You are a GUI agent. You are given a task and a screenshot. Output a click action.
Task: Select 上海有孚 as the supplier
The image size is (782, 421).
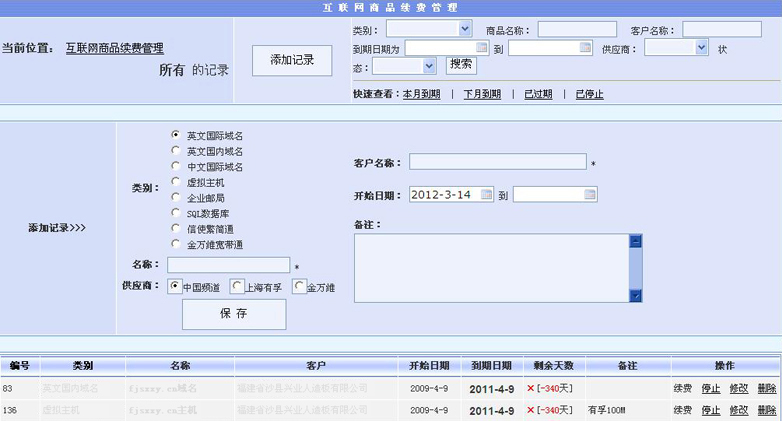coord(237,287)
